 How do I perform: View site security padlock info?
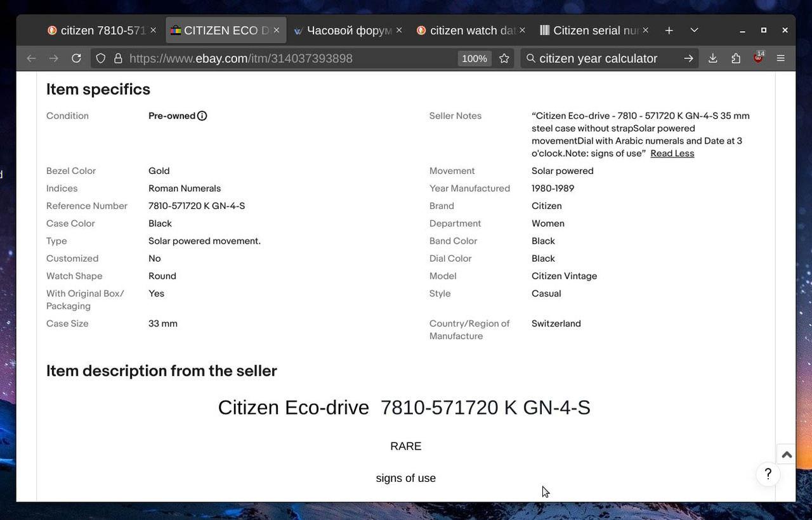(118, 58)
